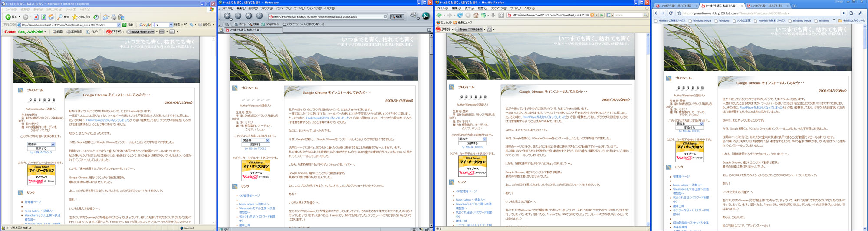
Task: Reload the page in Google Chrome
Action: (x=671, y=13)
